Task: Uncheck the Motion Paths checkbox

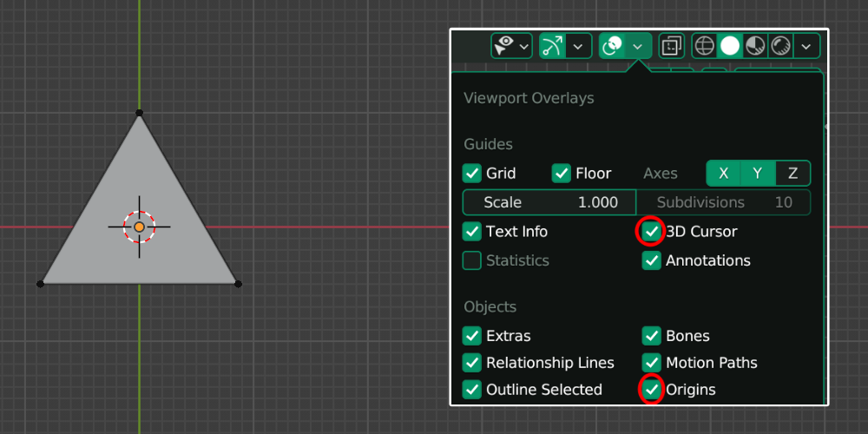Action: point(652,363)
